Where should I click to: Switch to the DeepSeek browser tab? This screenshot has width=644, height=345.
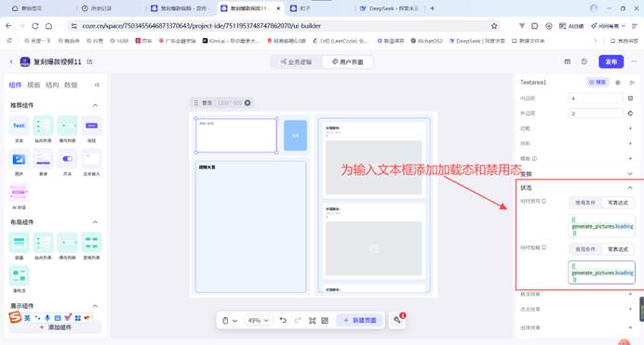click(388, 8)
